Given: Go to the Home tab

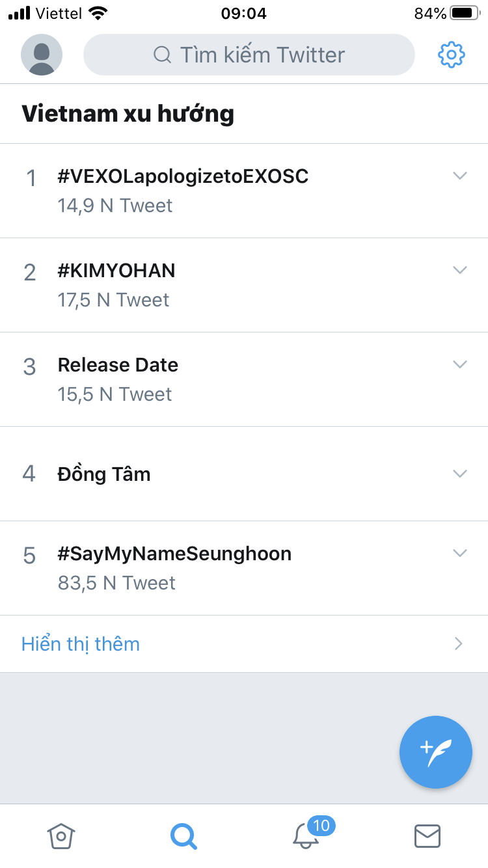Looking at the screenshot, I should (61, 835).
